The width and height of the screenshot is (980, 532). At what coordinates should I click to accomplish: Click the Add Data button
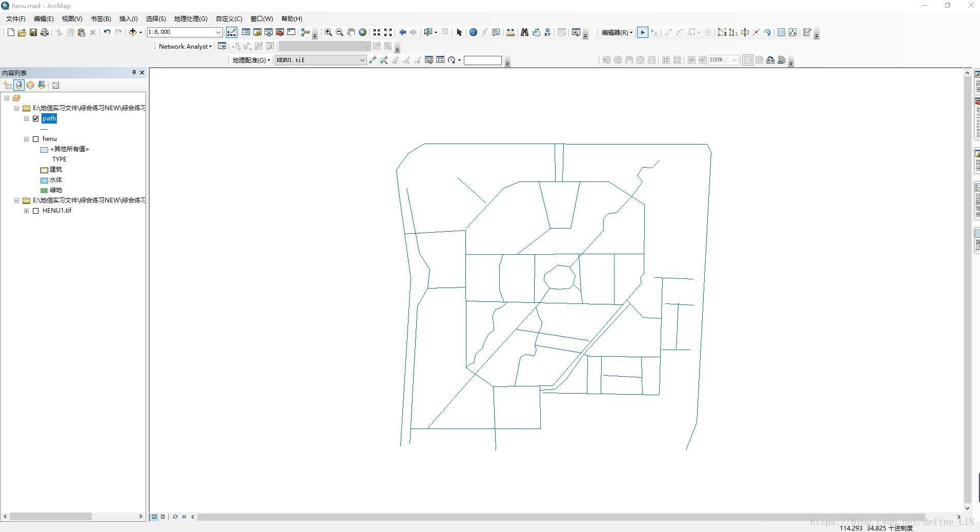click(x=133, y=32)
